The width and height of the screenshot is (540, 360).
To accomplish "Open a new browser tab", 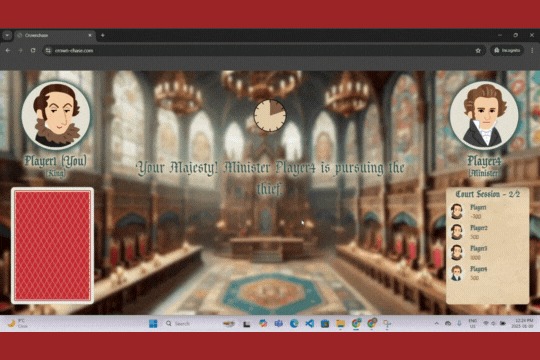I will tap(103, 35).
